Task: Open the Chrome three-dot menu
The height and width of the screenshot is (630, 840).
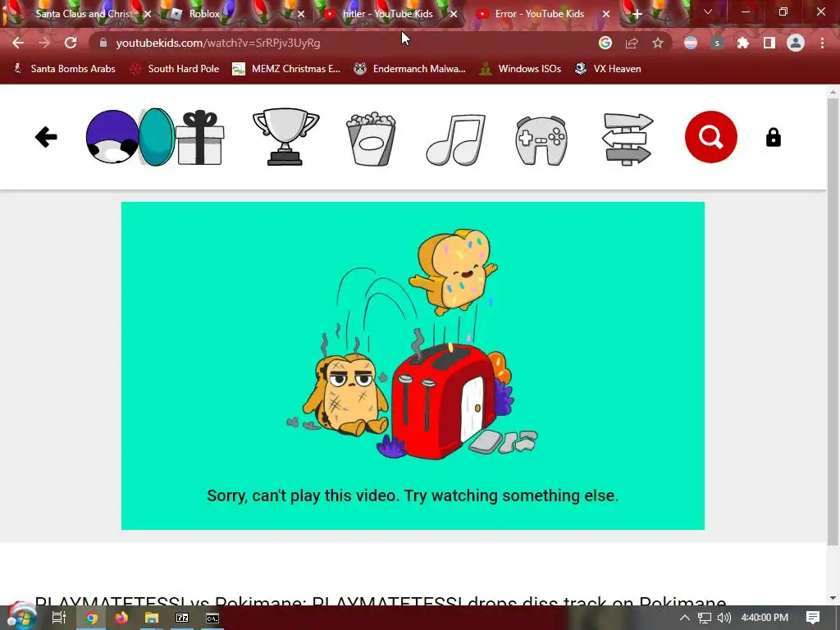Action: point(822,43)
